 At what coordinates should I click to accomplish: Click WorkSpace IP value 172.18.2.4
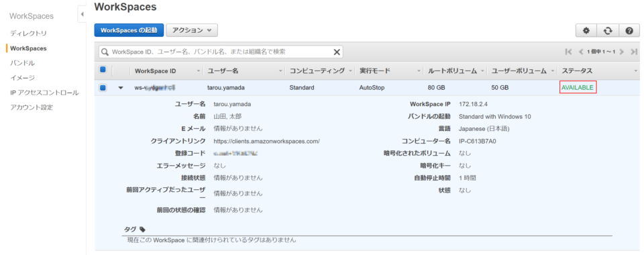[473, 104]
